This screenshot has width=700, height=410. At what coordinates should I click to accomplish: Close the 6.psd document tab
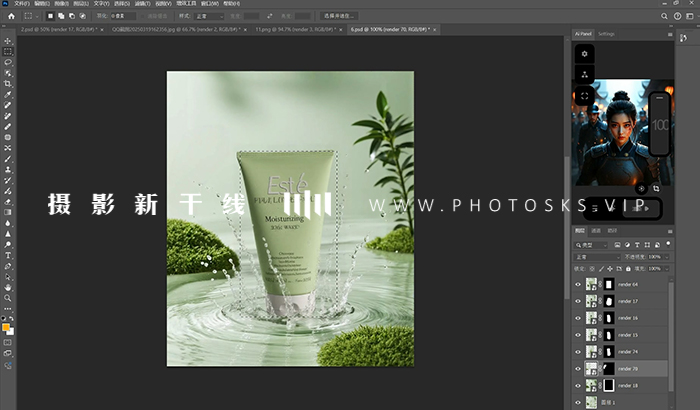point(434,29)
